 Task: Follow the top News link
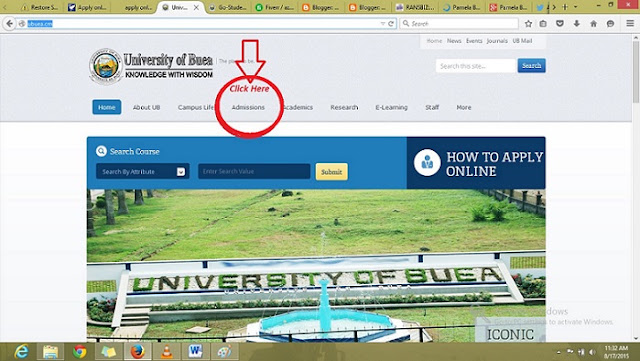click(454, 41)
